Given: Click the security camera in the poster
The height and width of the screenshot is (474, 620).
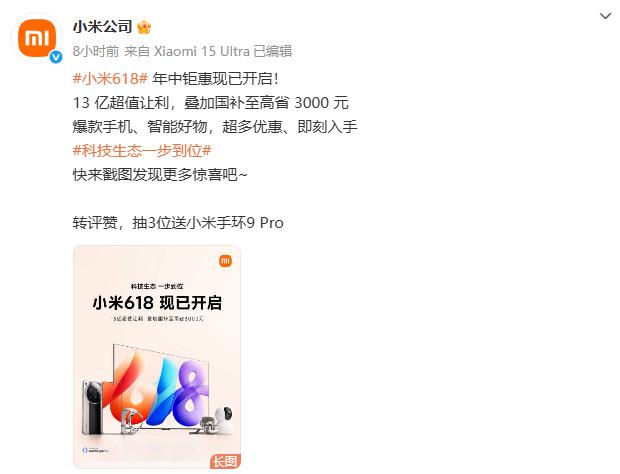Looking at the screenshot, I should 224,420.
